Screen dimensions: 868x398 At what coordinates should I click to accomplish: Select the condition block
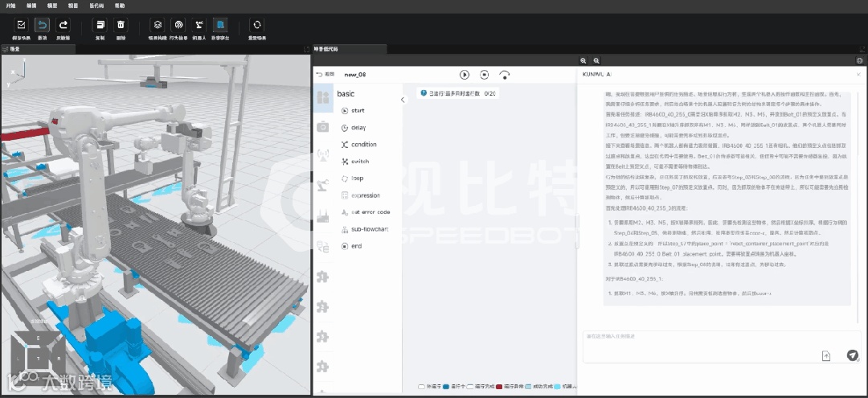tap(358, 145)
